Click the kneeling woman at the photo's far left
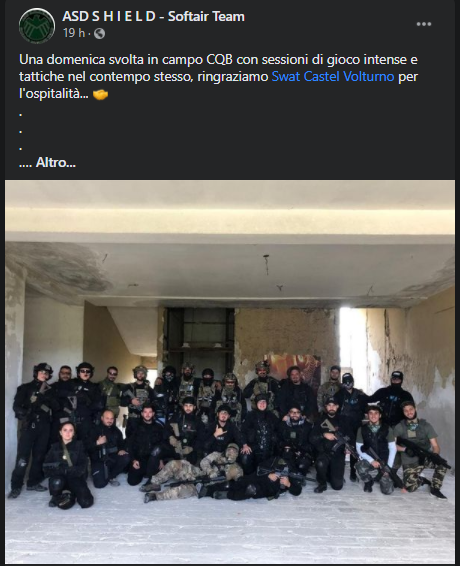Screen dimensions: 460x566 click(67, 465)
